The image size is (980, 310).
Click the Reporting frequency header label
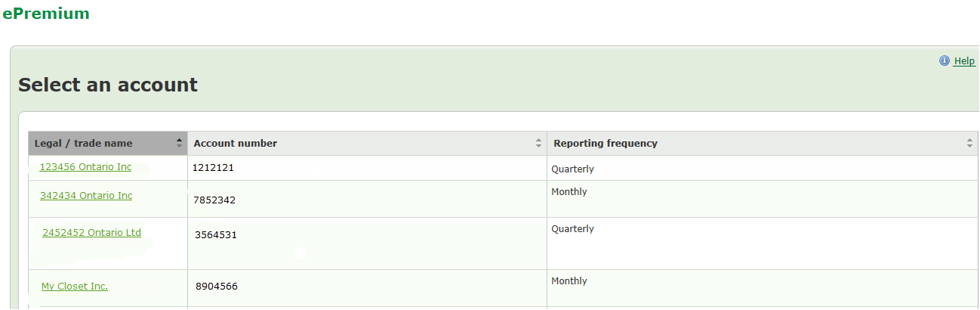pos(606,144)
